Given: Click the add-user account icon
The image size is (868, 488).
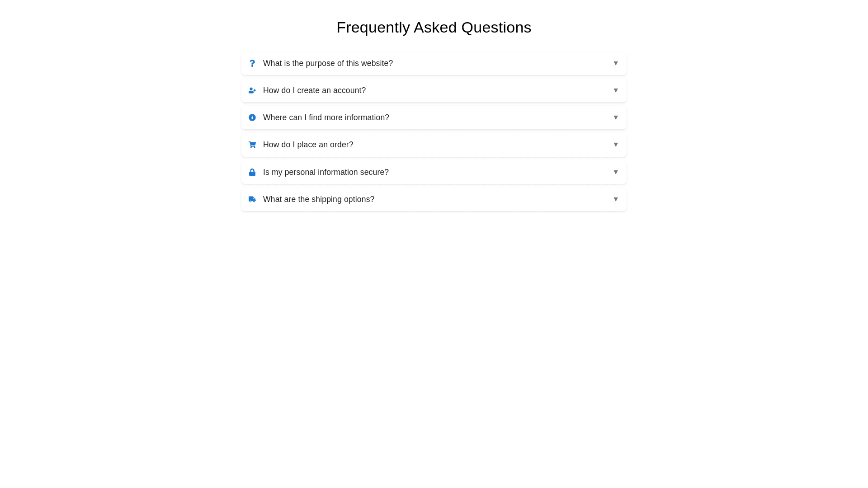Looking at the screenshot, I should pos(252,90).
